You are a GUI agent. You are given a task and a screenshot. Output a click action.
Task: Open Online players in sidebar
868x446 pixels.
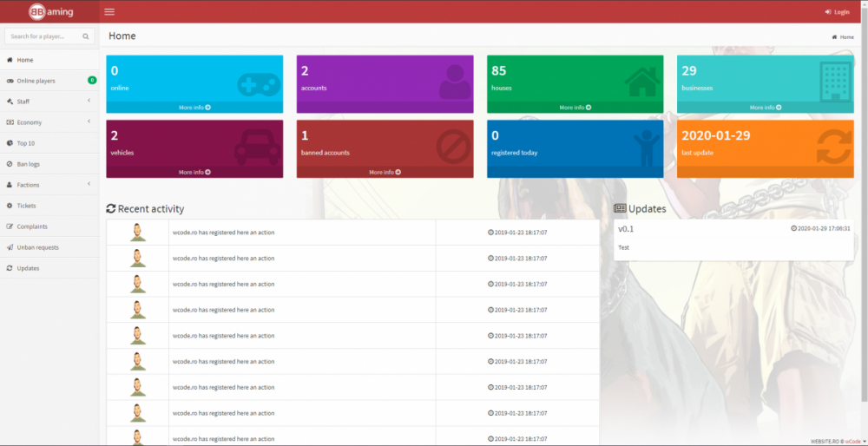point(36,81)
